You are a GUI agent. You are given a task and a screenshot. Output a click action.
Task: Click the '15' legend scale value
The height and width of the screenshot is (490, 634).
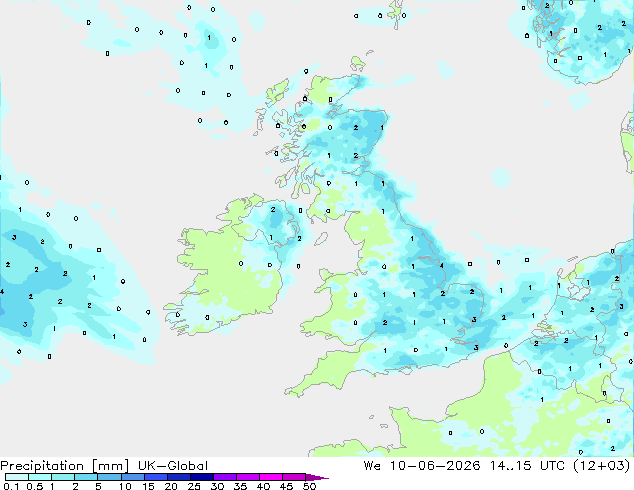148,486
